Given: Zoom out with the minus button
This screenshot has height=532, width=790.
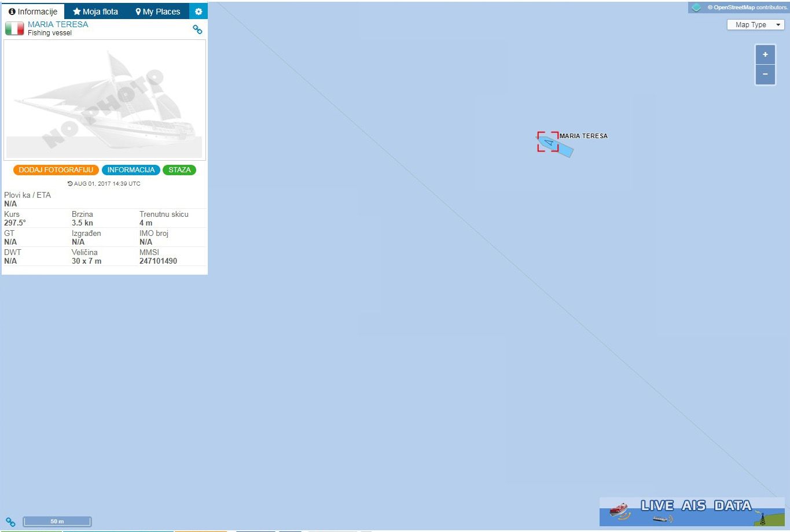Looking at the screenshot, I should click(765, 75).
